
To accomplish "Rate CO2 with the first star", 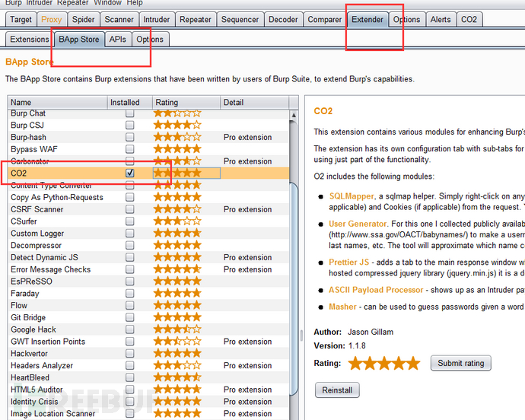I will [355, 363].
